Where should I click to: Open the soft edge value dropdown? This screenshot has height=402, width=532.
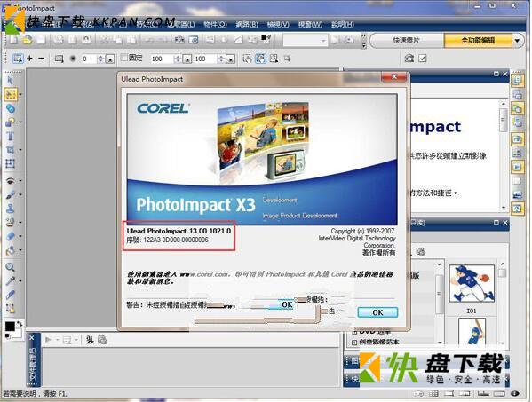click(x=110, y=59)
